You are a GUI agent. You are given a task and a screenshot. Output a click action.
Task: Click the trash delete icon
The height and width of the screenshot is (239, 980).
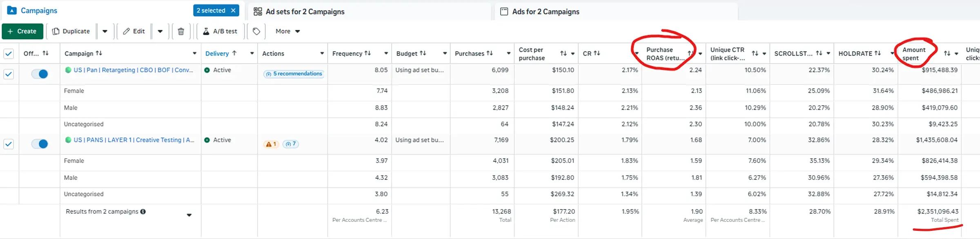181,31
